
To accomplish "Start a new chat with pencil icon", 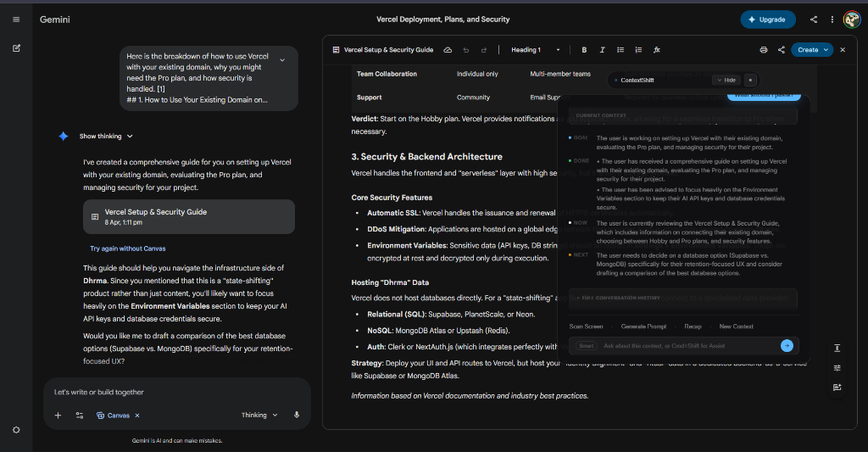I will point(16,48).
